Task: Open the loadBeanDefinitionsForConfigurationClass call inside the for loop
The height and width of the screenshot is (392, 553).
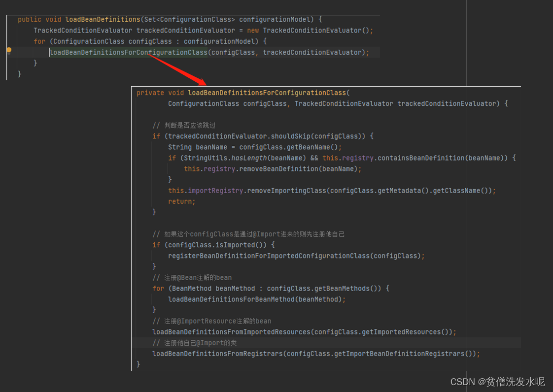Action: 129,52
